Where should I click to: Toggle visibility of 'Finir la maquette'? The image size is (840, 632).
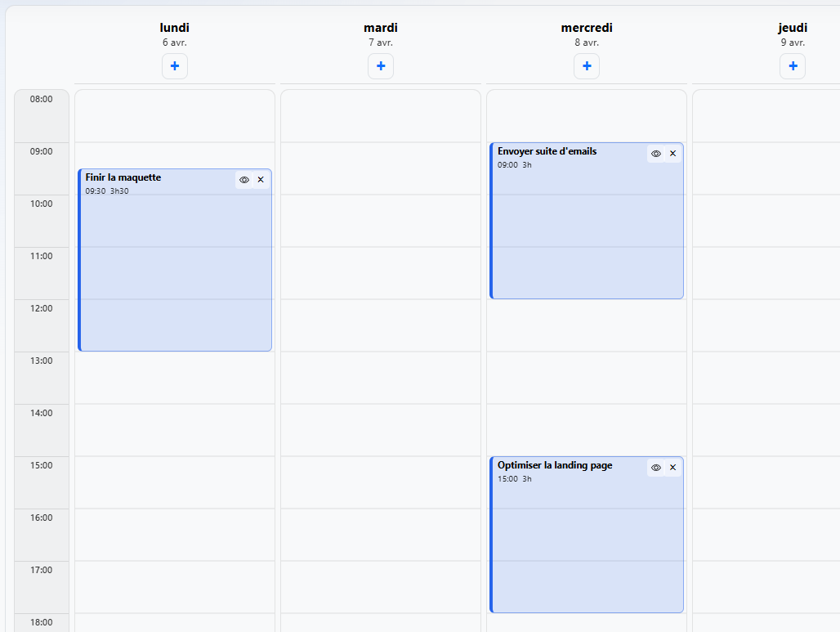[244, 180]
